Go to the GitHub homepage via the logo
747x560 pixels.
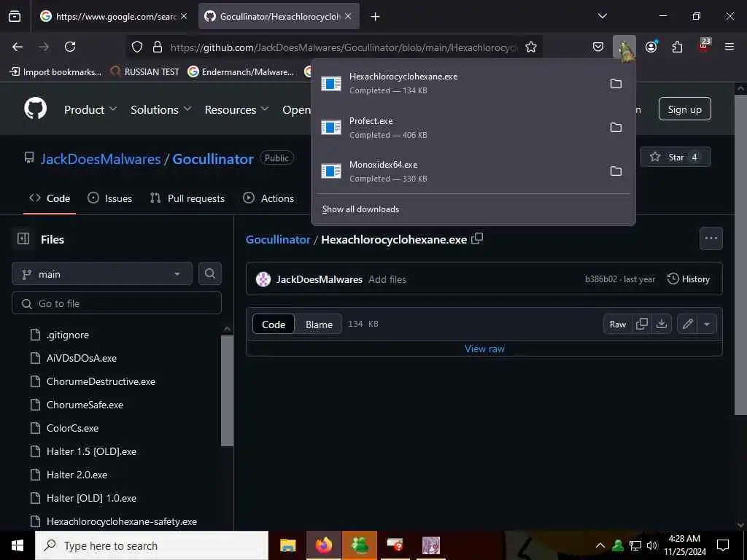coord(36,109)
